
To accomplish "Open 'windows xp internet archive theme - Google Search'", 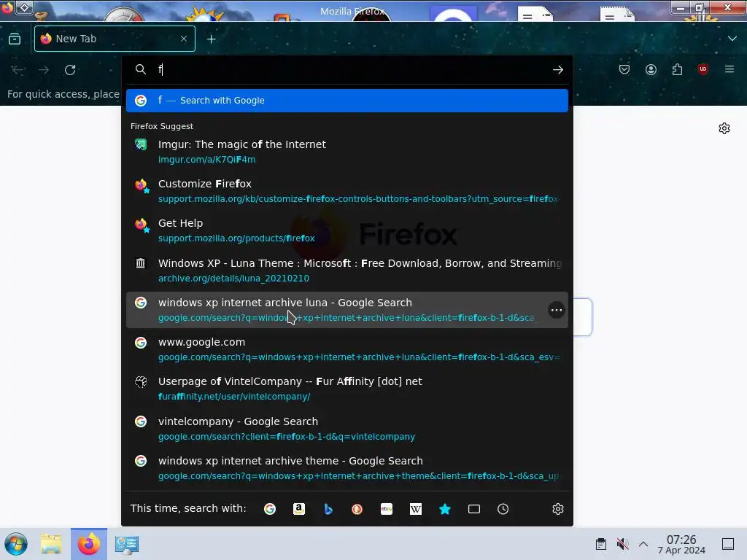I will click(x=347, y=468).
